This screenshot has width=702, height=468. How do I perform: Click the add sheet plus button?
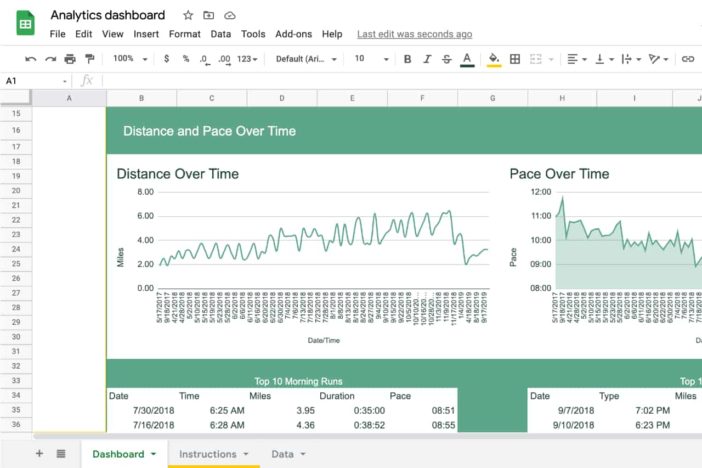(40, 454)
